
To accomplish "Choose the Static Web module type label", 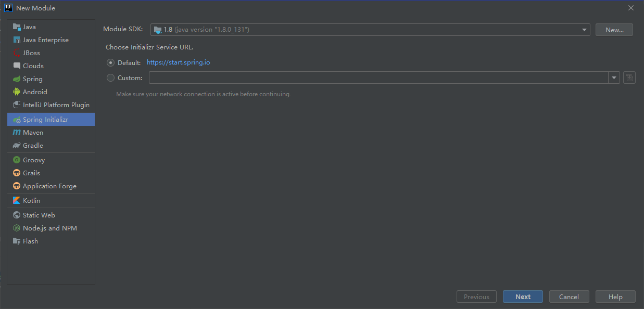I will pos(39,215).
